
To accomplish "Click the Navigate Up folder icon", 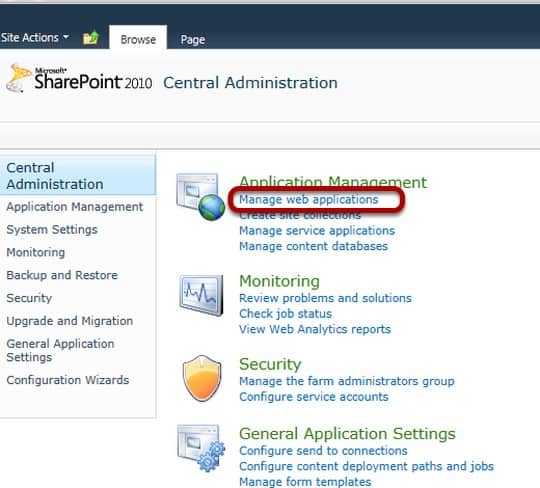I will pyautogui.click(x=91, y=38).
